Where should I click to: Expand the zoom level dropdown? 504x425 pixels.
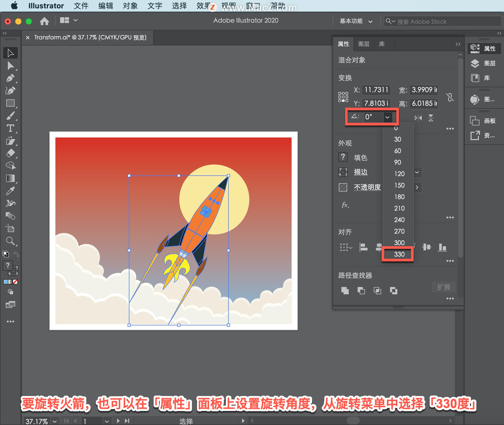(55, 421)
